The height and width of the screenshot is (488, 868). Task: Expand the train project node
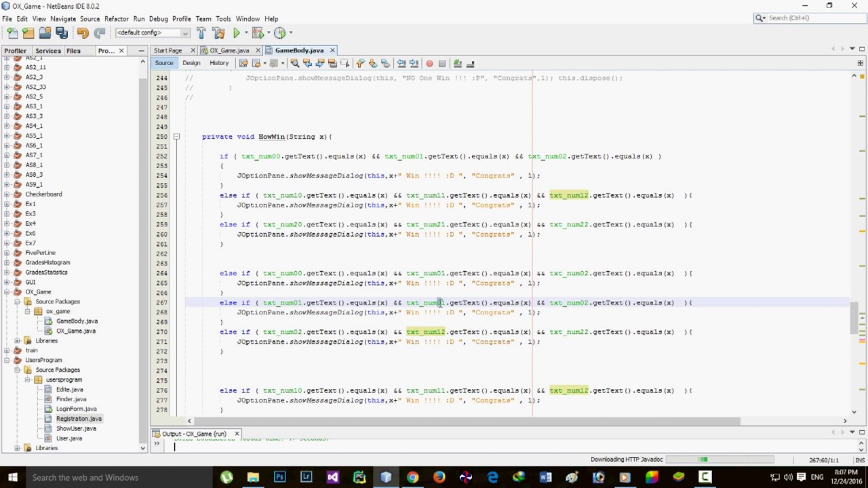(x=7, y=350)
